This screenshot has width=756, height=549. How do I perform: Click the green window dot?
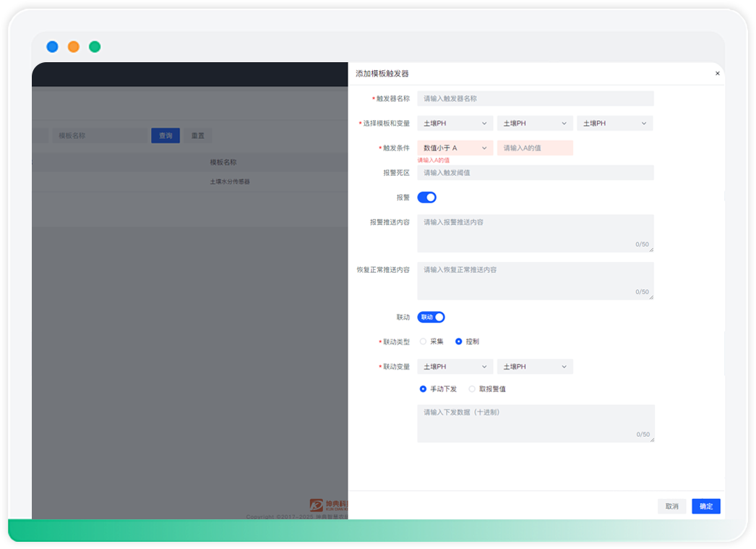pos(95,47)
